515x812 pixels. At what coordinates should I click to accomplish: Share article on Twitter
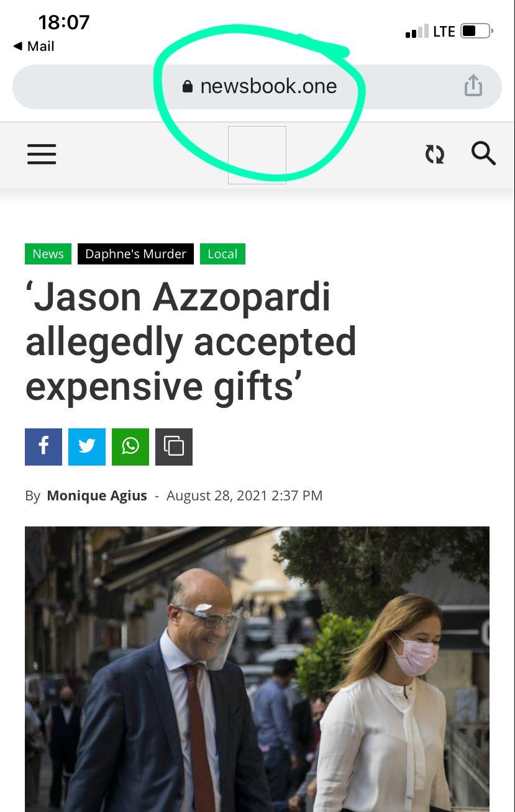point(87,447)
